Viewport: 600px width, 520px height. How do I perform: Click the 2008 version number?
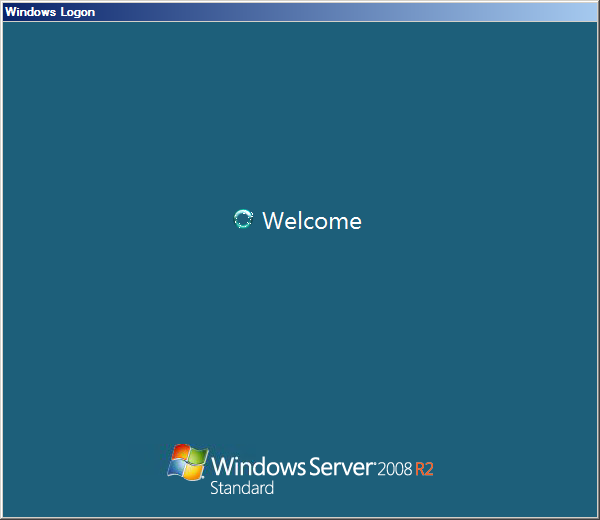pos(395,469)
